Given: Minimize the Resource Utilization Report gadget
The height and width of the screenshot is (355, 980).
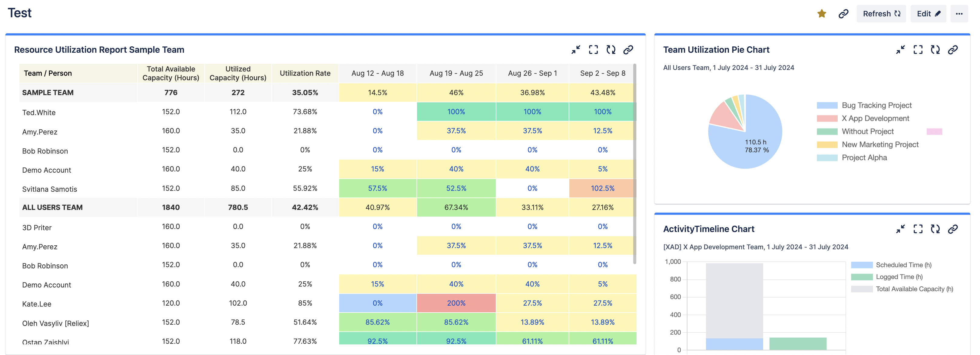Looking at the screenshot, I should [576, 49].
